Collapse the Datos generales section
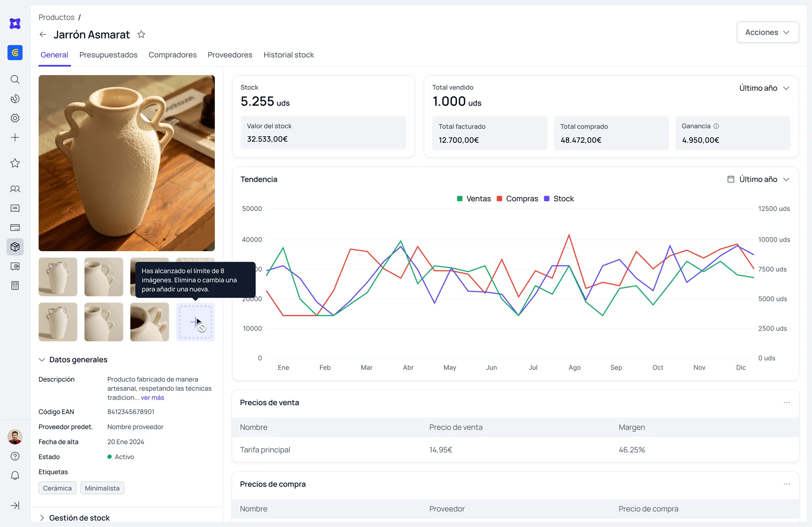812x527 pixels. tap(73, 360)
